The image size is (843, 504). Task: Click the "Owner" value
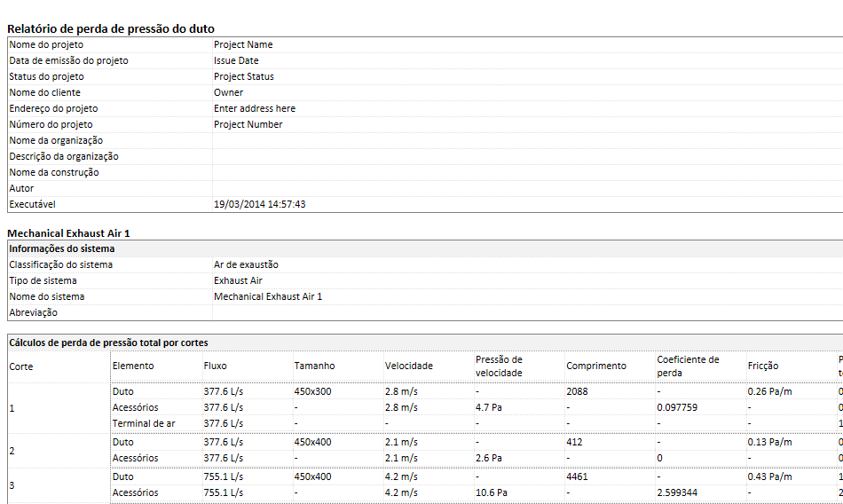coord(228,92)
